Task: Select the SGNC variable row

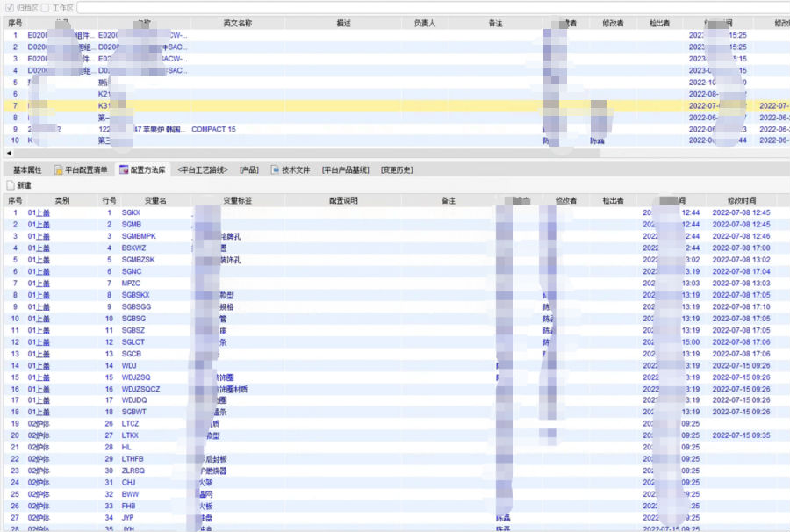Action: point(397,271)
